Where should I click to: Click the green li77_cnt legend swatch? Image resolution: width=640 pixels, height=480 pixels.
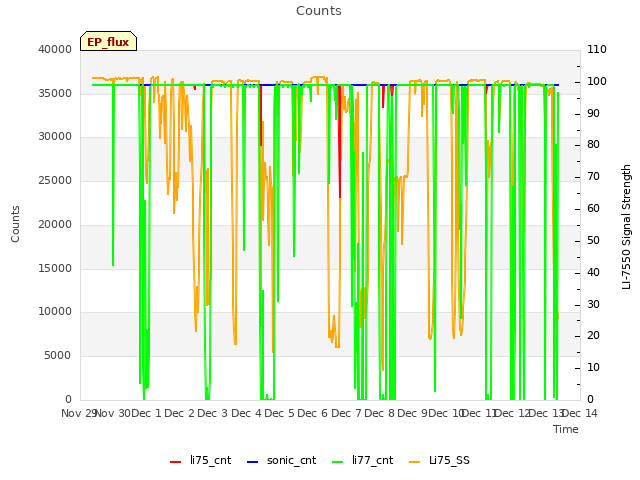click(338, 462)
